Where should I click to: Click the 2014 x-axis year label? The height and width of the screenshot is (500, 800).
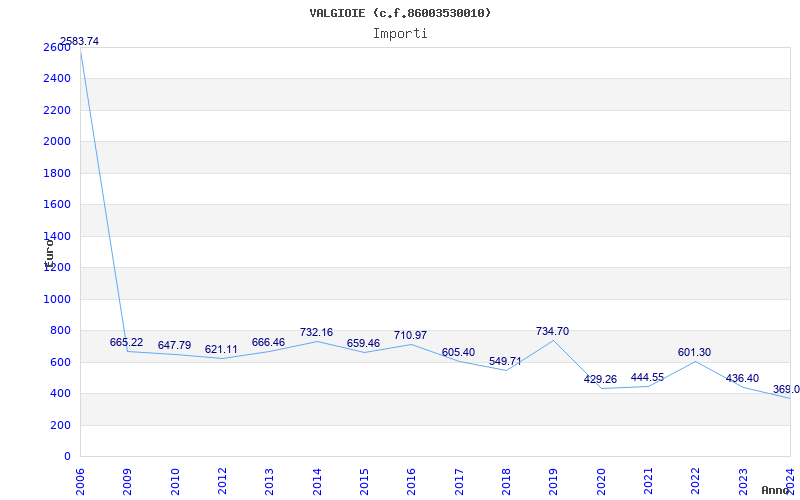point(317,481)
